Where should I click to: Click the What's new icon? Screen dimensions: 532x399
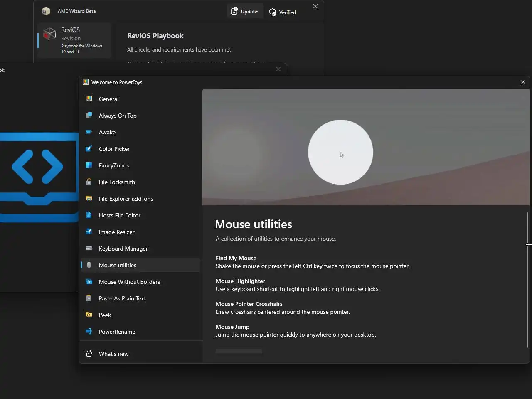tap(89, 354)
